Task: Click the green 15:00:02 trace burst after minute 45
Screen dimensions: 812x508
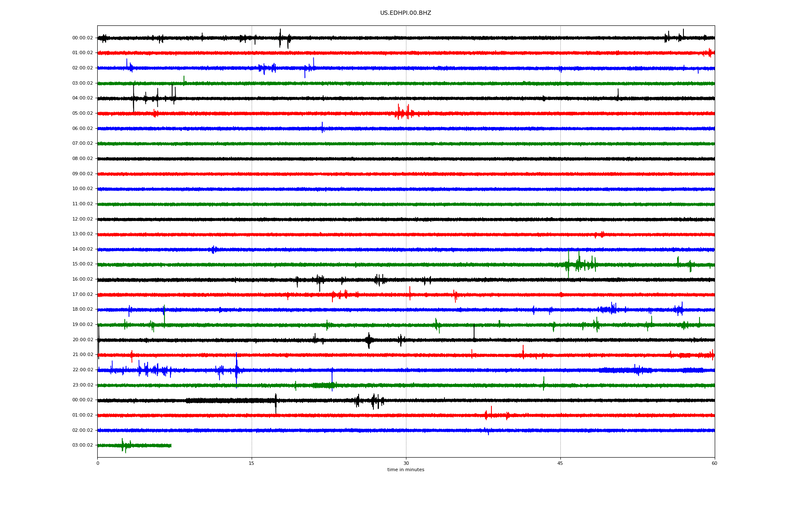Action: click(x=580, y=264)
